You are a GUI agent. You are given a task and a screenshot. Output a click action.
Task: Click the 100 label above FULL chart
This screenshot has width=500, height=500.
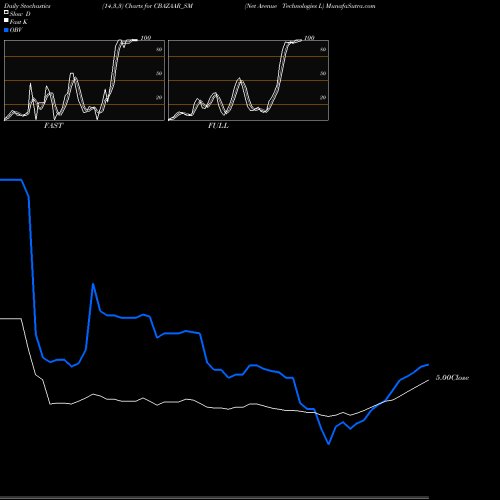pyautogui.click(x=309, y=38)
